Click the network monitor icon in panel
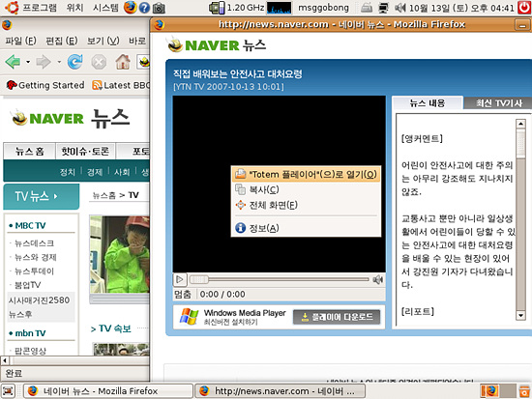The width and height of the screenshot is (532, 399). coord(383,8)
